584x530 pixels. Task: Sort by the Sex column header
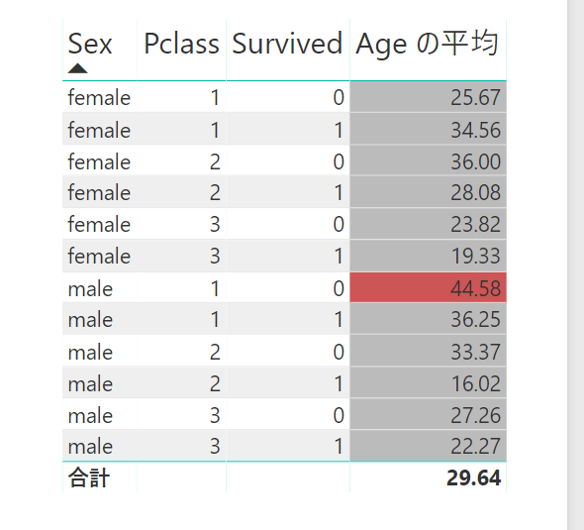point(90,44)
